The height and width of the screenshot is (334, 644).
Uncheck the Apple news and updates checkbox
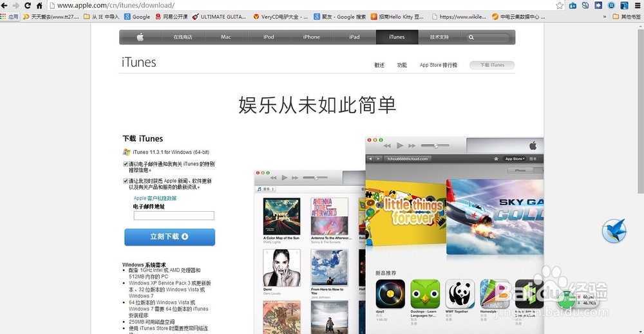[x=126, y=181]
